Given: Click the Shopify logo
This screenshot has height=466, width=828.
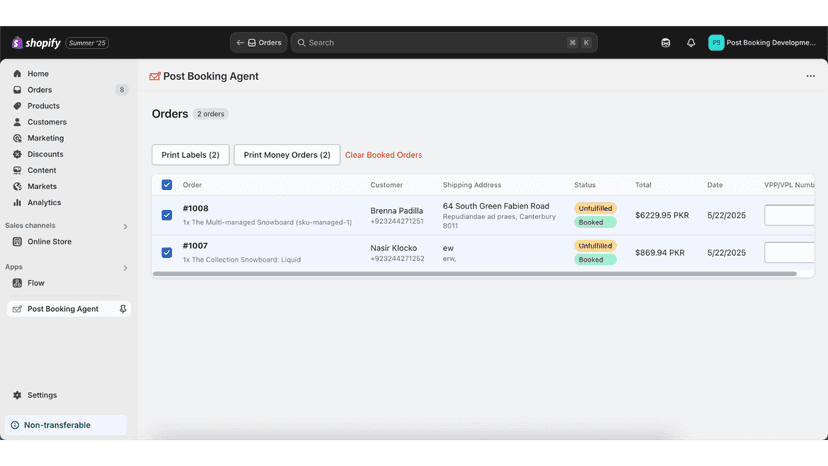Looking at the screenshot, I should (36, 43).
